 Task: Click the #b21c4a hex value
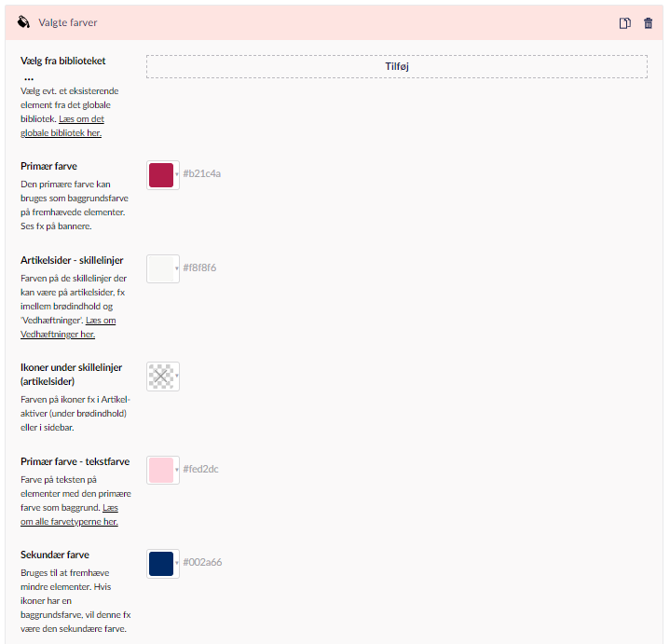pos(201,174)
